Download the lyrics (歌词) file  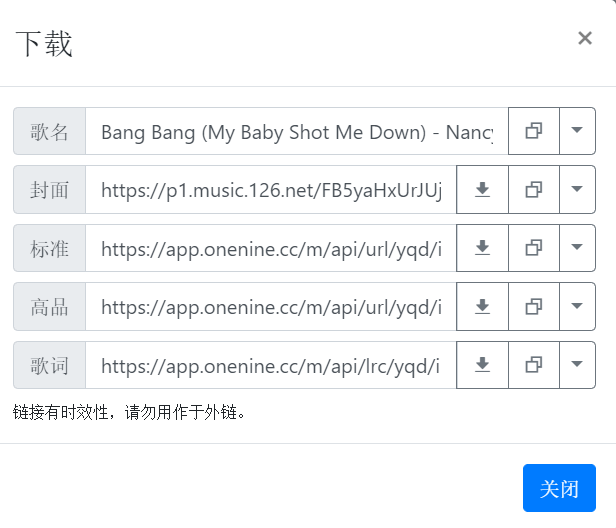tap(482, 365)
